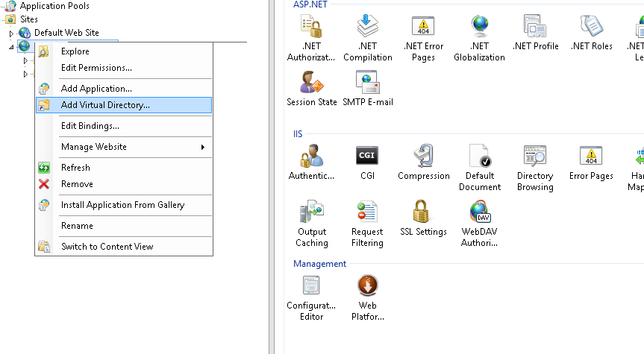Screen dimensions: 644x354
Task: Choose Explore from the context menu
Action: pos(124,51)
